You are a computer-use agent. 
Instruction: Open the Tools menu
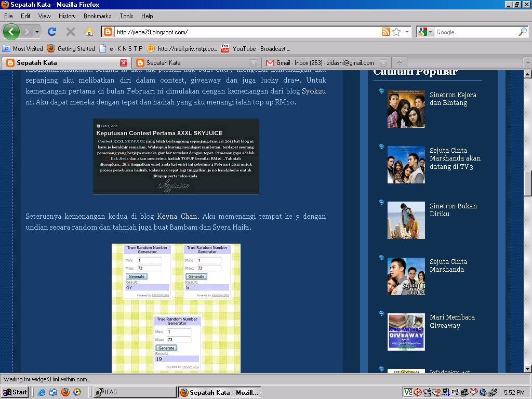[126, 16]
